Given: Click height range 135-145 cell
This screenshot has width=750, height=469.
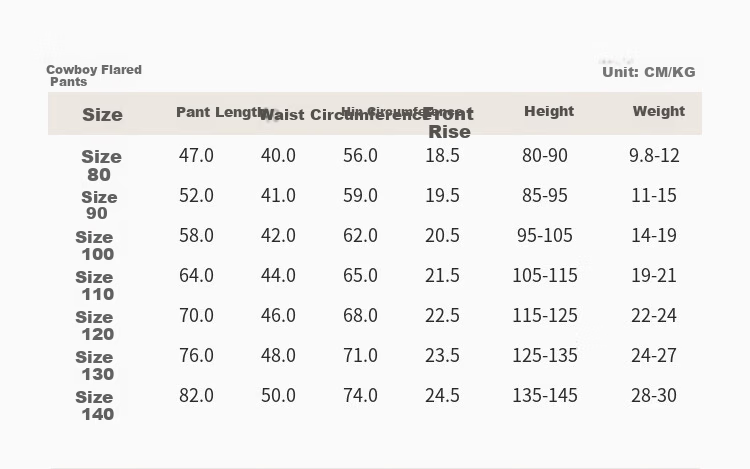Looking at the screenshot, I should [x=545, y=395].
